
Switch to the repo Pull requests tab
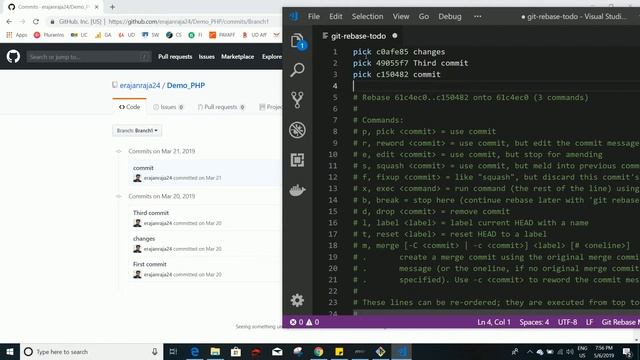click(x=221, y=107)
